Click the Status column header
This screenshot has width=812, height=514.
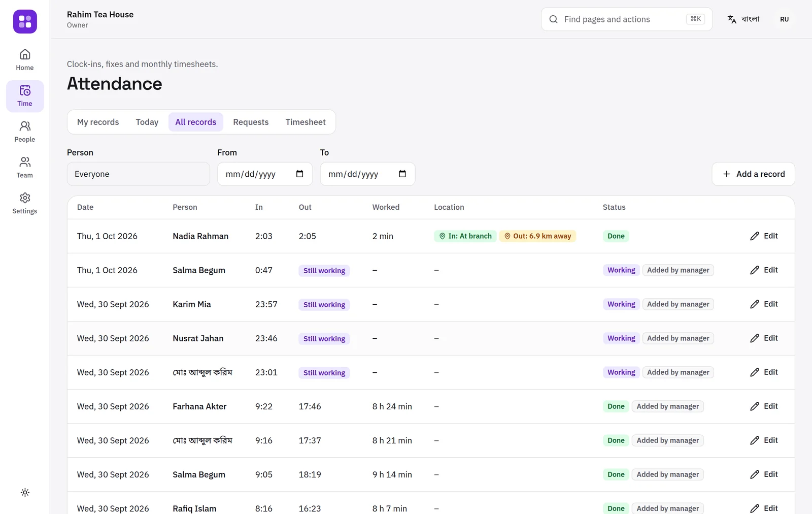614,207
